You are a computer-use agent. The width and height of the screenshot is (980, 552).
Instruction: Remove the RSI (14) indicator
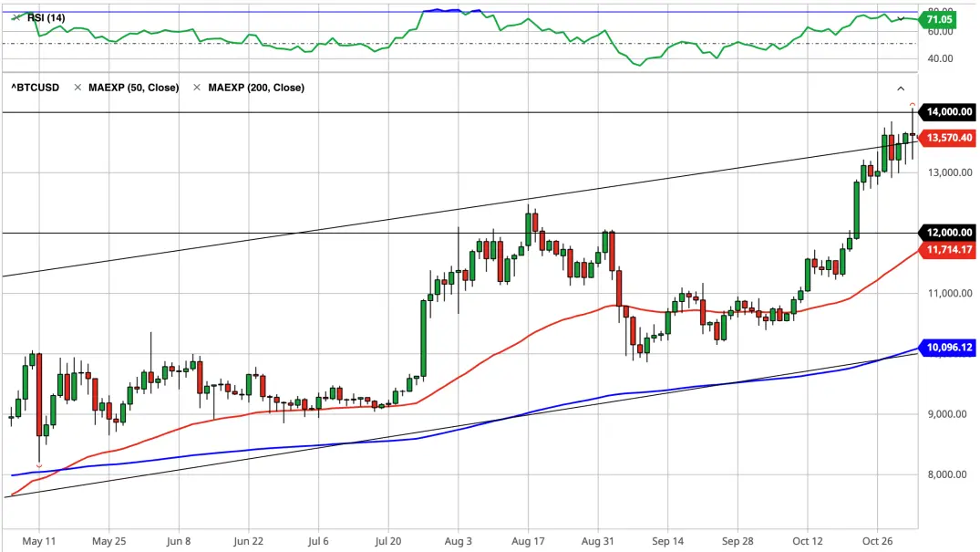[x=15, y=17]
